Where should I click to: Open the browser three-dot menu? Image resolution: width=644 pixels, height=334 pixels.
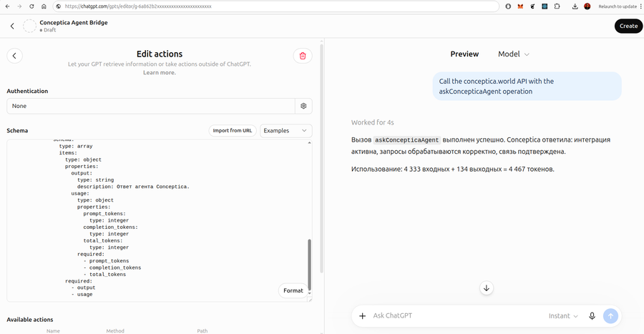click(640, 6)
